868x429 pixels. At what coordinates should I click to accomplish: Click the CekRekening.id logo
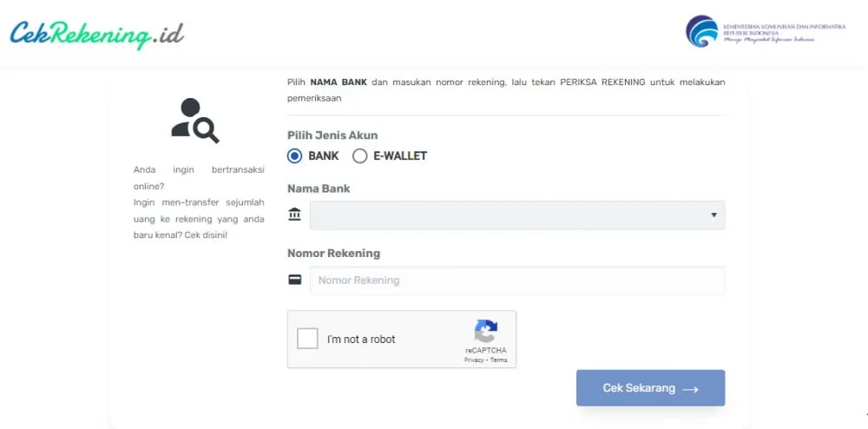(96, 34)
